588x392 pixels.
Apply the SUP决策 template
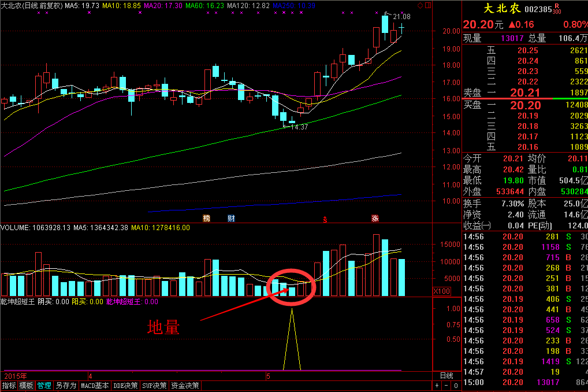pos(155,385)
